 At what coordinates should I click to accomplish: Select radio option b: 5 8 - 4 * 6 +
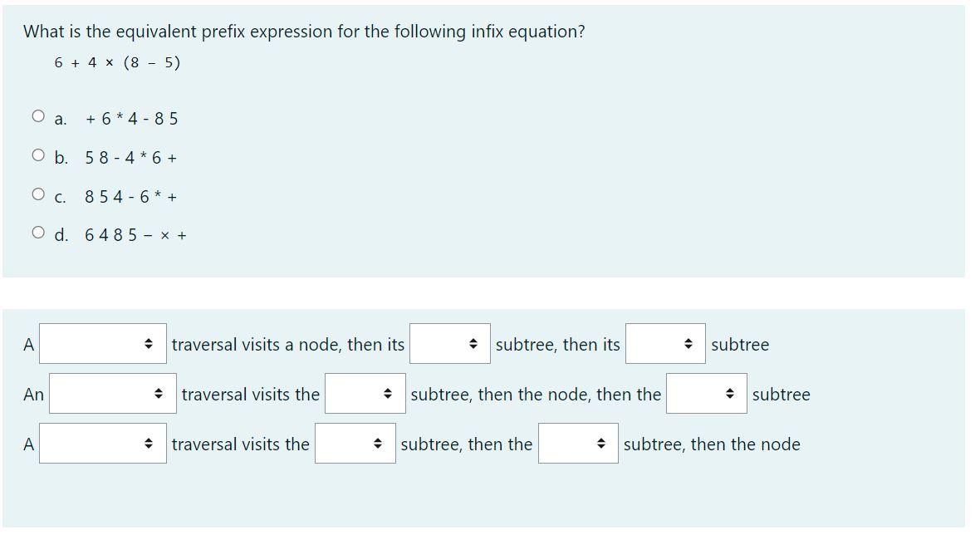38,155
